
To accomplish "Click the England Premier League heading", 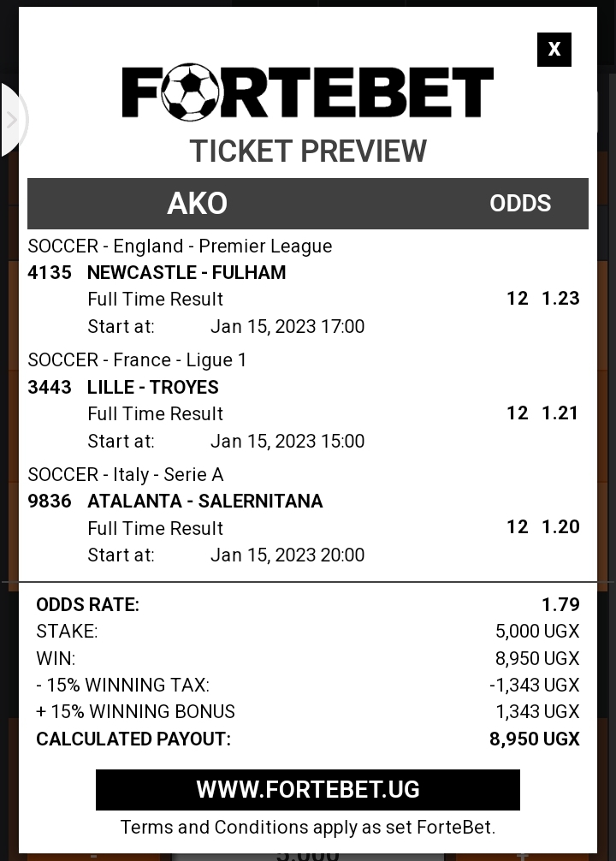I will (x=180, y=246).
